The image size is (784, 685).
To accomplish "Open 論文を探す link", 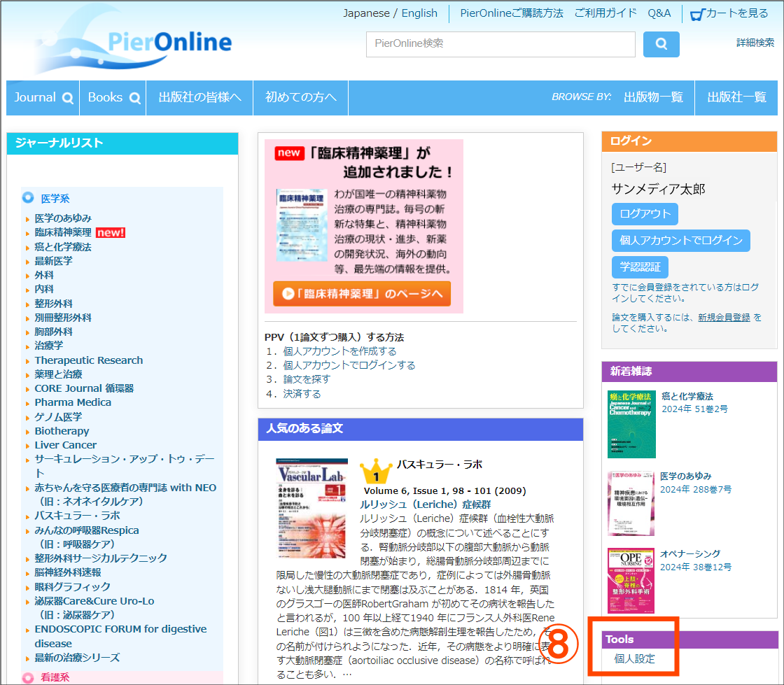I will click(x=307, y=379).
